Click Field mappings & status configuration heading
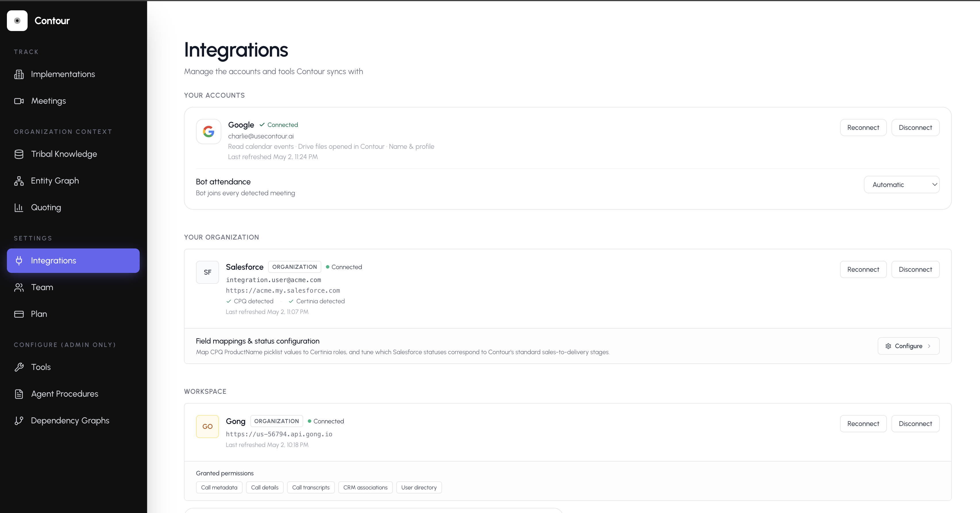 (x=258, y=341)
